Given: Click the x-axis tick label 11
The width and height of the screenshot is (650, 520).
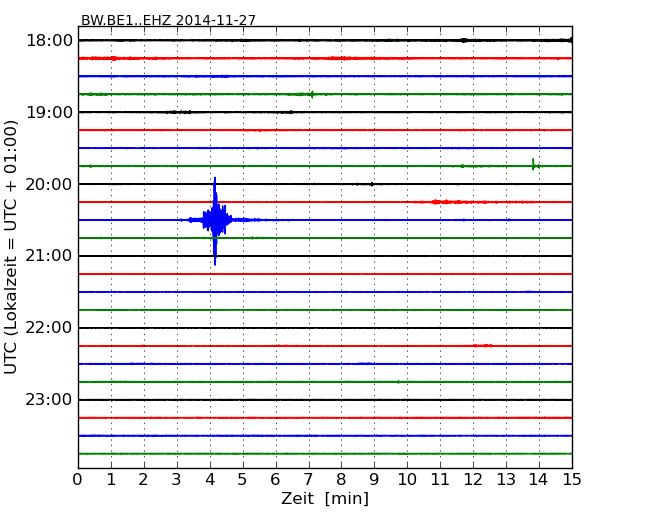Looking at the screenshot, I should 440,480.
